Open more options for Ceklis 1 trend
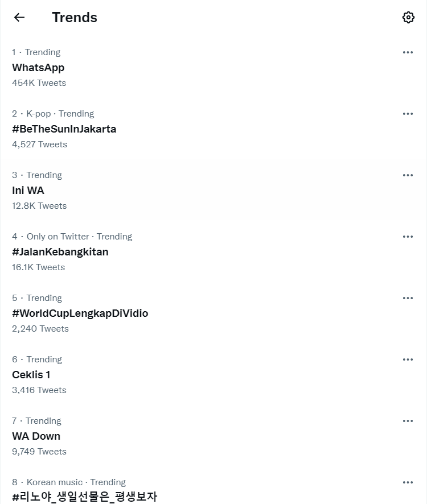The width and height of the screenshot is (427, 504). (408, 360)
